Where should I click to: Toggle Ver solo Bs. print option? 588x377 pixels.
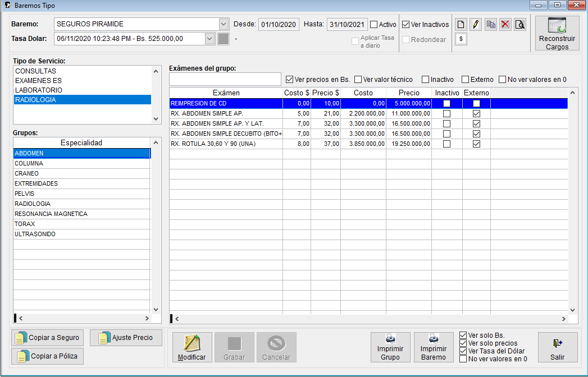[x=463, y=335]
